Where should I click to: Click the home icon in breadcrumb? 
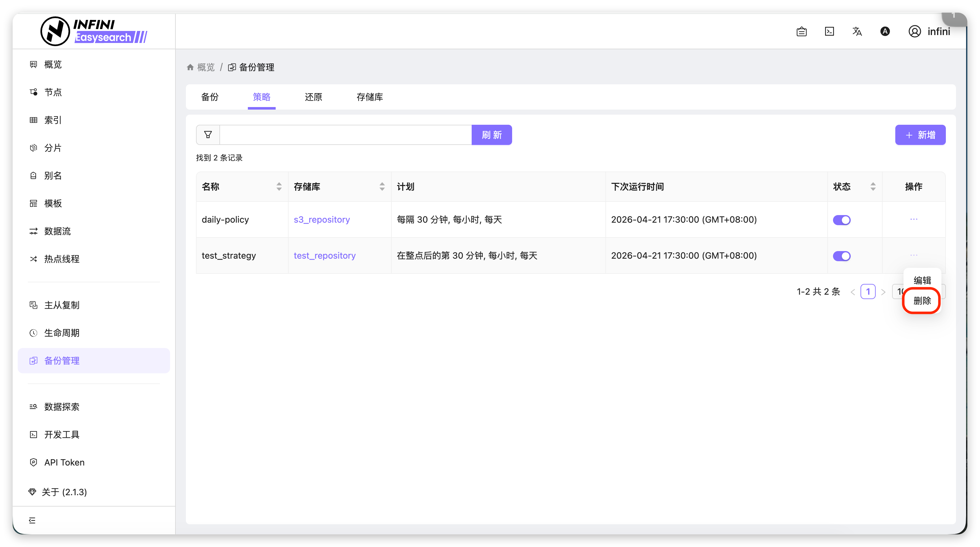coord(190,67)
